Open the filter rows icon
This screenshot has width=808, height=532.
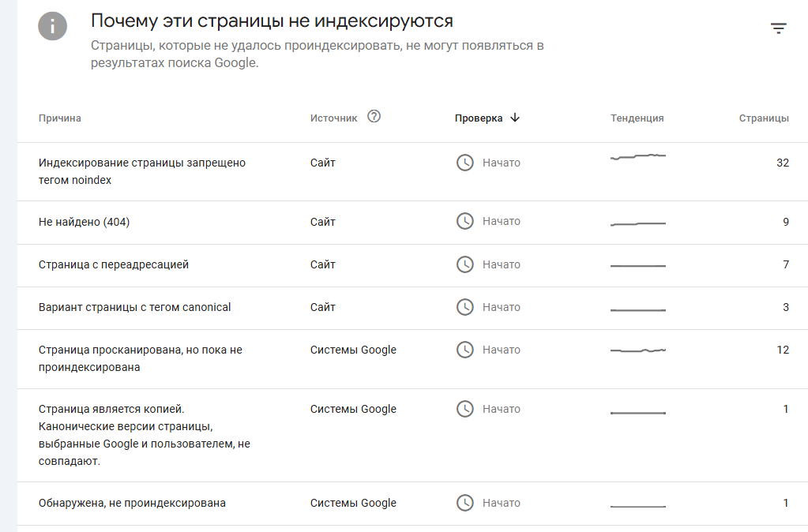pyautogui.click(x=778, y=28)
